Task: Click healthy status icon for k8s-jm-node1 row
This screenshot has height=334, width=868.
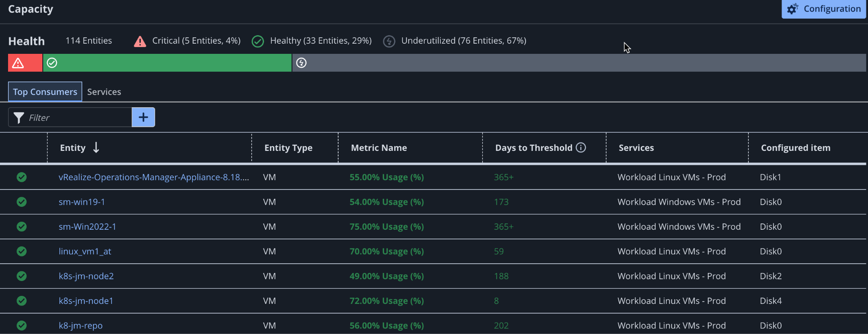Action: (x=22, y=301)
